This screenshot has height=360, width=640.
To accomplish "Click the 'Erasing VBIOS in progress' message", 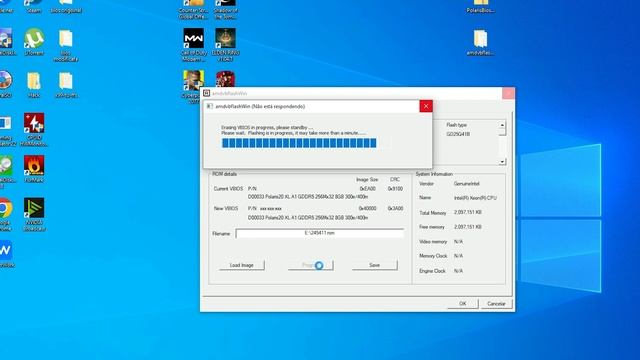I will (267, 127).
